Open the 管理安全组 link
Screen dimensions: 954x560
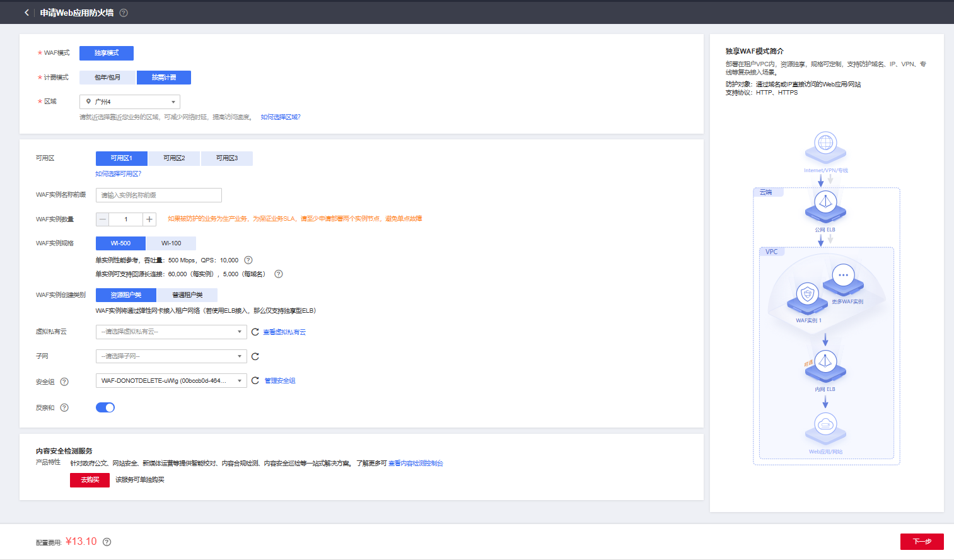pos(280,381)
